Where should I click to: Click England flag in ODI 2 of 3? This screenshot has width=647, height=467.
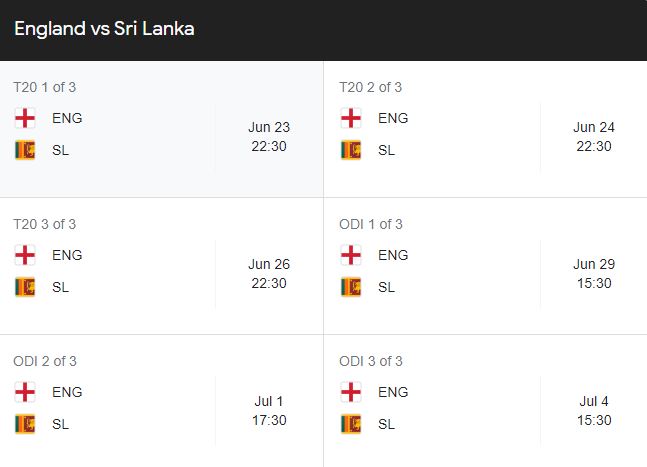(x=25, y=392)
